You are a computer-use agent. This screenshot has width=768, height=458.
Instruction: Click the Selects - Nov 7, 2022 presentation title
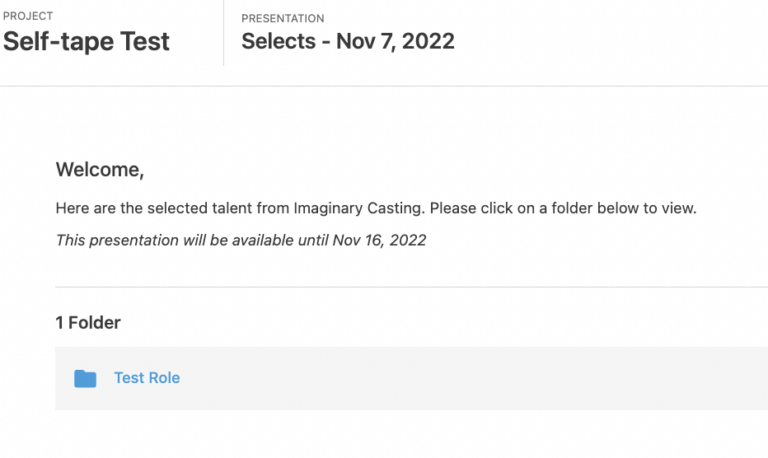[x=348, y=41]
